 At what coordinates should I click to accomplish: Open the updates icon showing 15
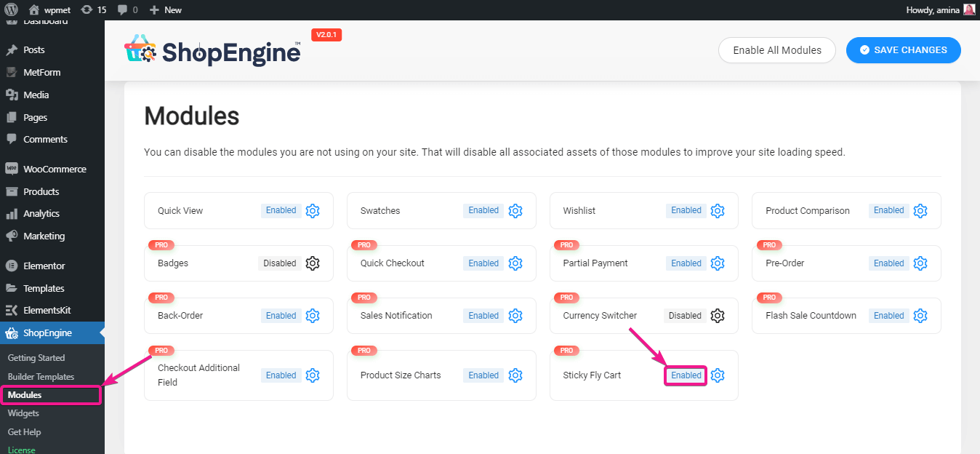(93, 10)
